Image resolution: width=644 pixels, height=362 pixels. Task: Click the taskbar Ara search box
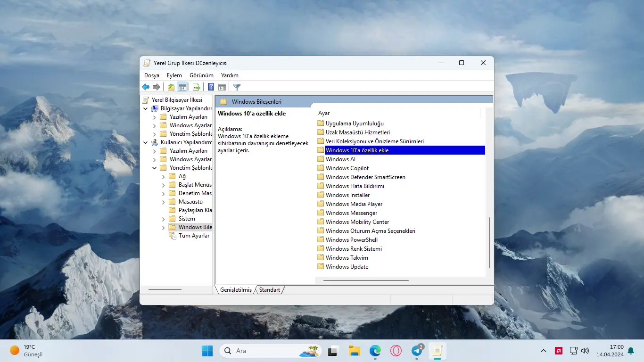(x=270, y=351)
